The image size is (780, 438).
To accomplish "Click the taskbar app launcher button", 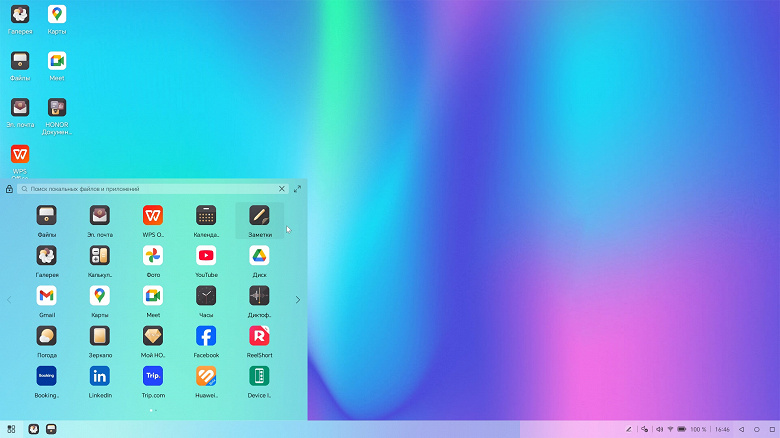I will tap(11, 429).
